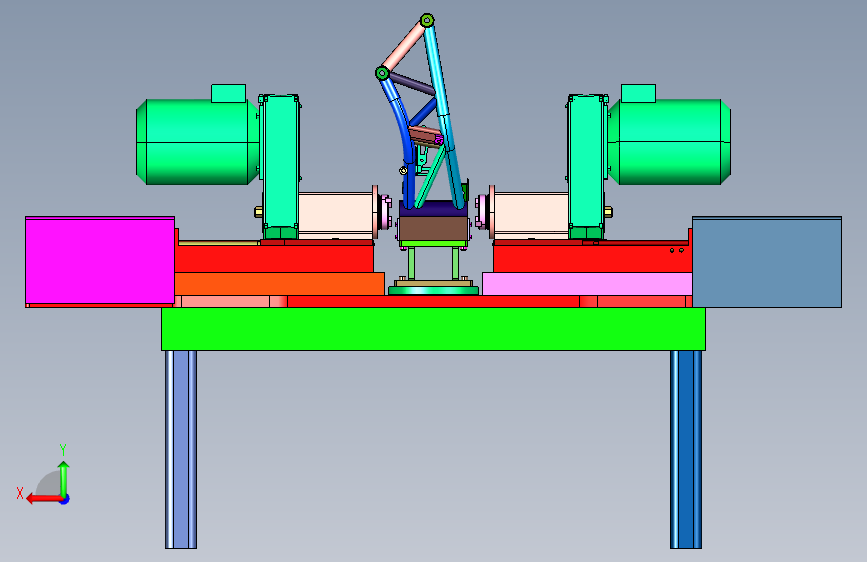
Task: Select the steel-blue box on the right side
Action: pyautogui.click(x=767, y=262)
